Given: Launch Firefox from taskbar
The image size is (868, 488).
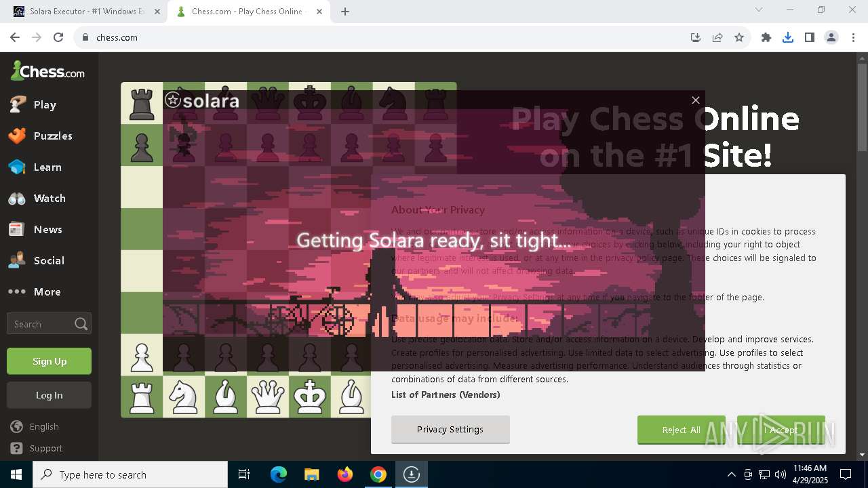Looking at the screenshot, I should click(344, 474).
